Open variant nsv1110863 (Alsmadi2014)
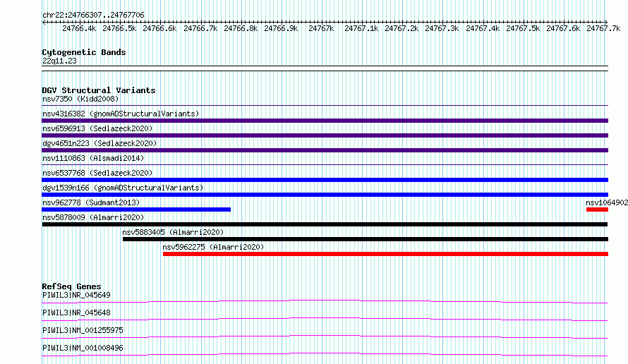The height and width of the screenshot is (364, 628). point(93,158)
